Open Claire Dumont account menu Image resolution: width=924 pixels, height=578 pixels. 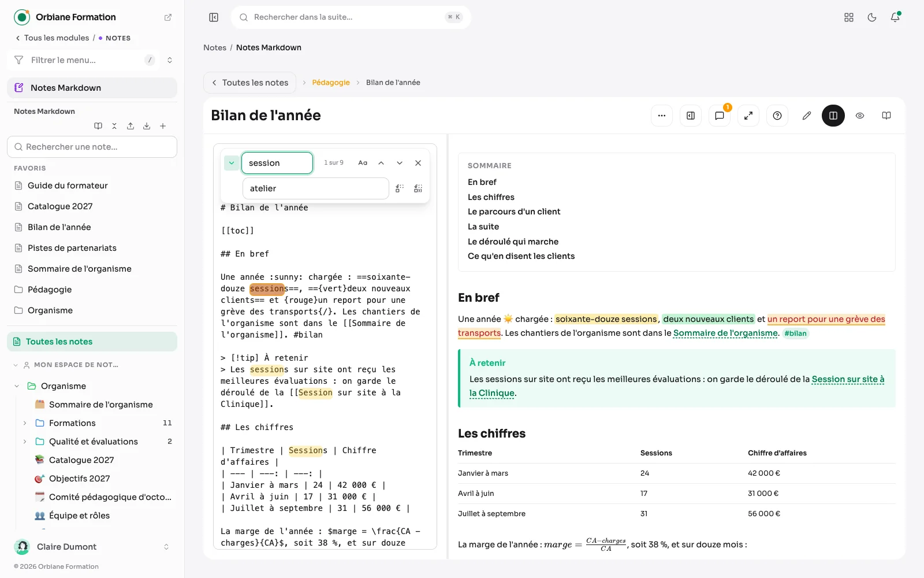click(x=92, y=547)
